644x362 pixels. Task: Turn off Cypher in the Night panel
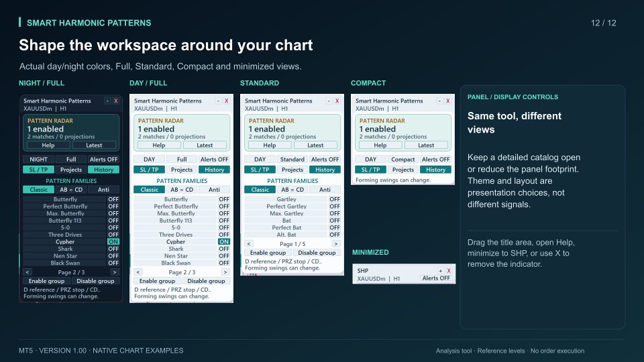tap(113, 242)
